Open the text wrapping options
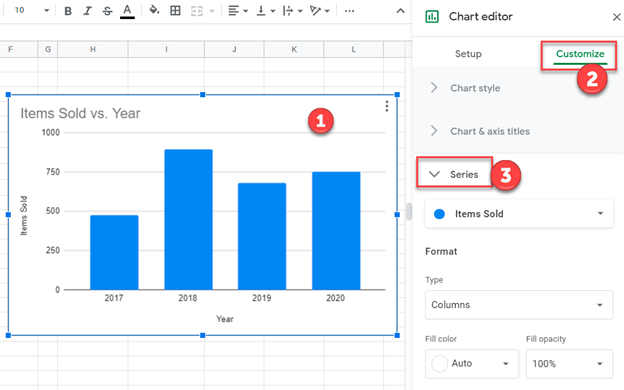This screenshot has width=624, height=390. (x=292, y=11)
